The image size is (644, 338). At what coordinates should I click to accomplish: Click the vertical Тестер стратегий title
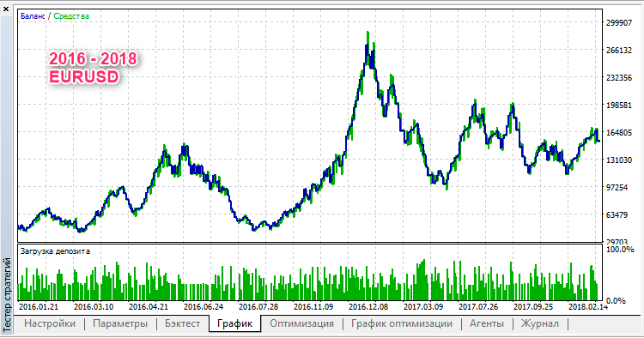coord(7,295)
